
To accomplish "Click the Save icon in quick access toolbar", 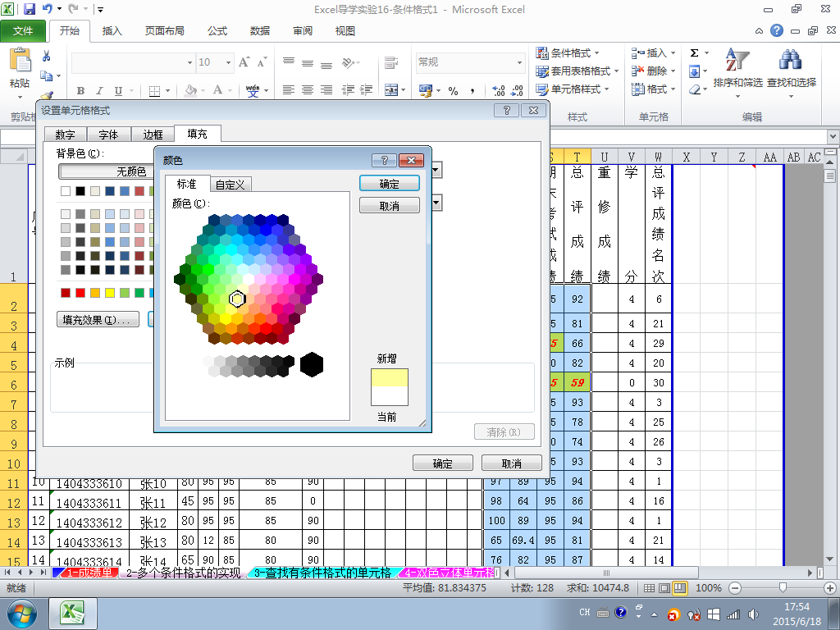I will 30,10.
